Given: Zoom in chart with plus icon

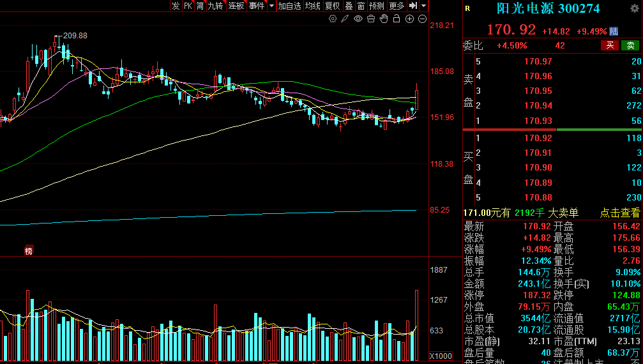Looking at the screenshot, I should pos(409,19).
